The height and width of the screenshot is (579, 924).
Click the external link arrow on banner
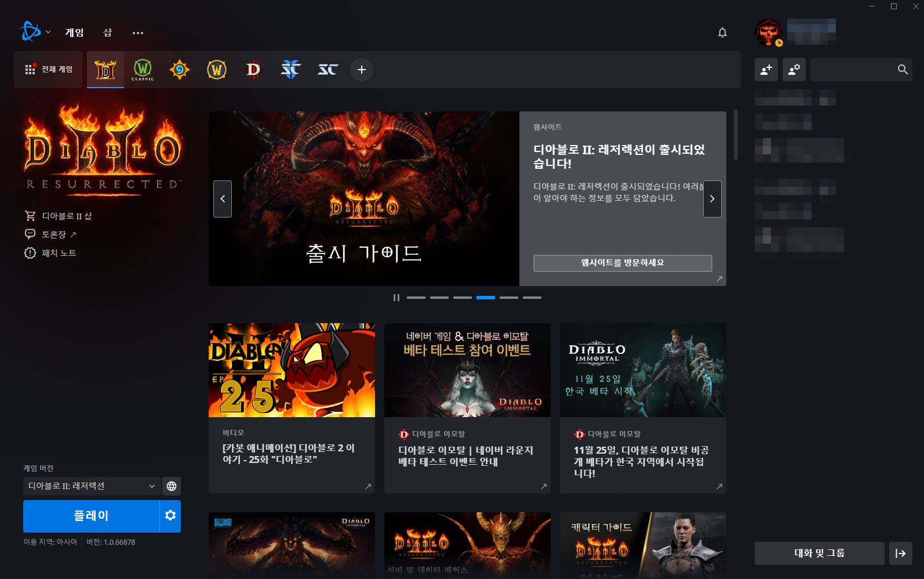[x=719, y=279]
